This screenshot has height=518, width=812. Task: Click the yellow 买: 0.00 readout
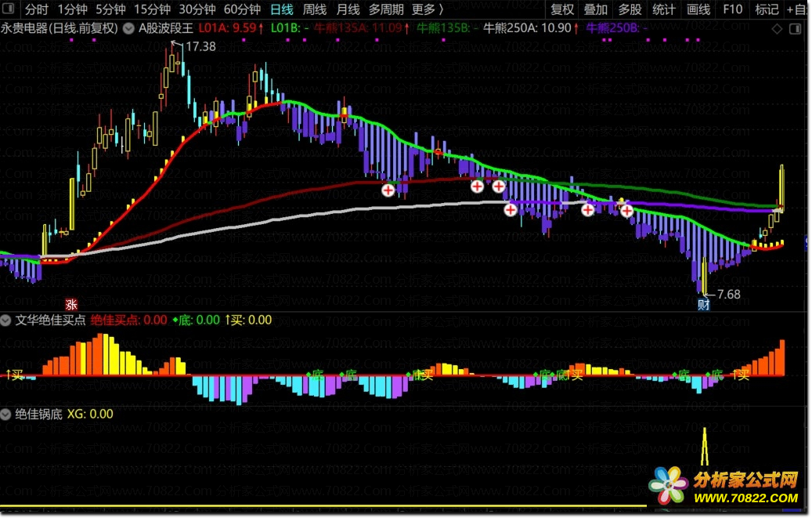[248, 320]
